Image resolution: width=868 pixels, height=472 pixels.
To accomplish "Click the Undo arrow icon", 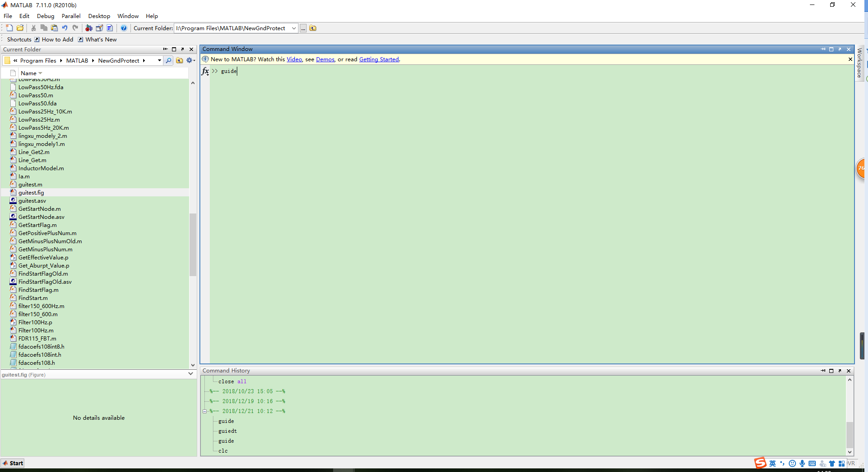I will (x=65, y=28).
